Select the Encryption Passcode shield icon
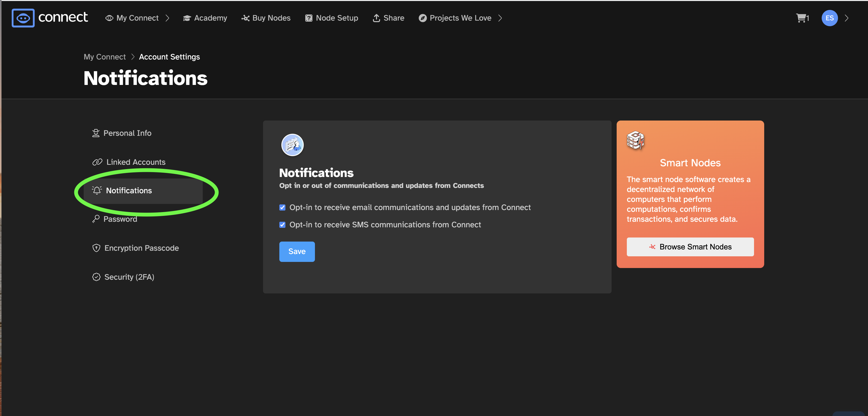This screenshot has width=868, height=416. 96,248
